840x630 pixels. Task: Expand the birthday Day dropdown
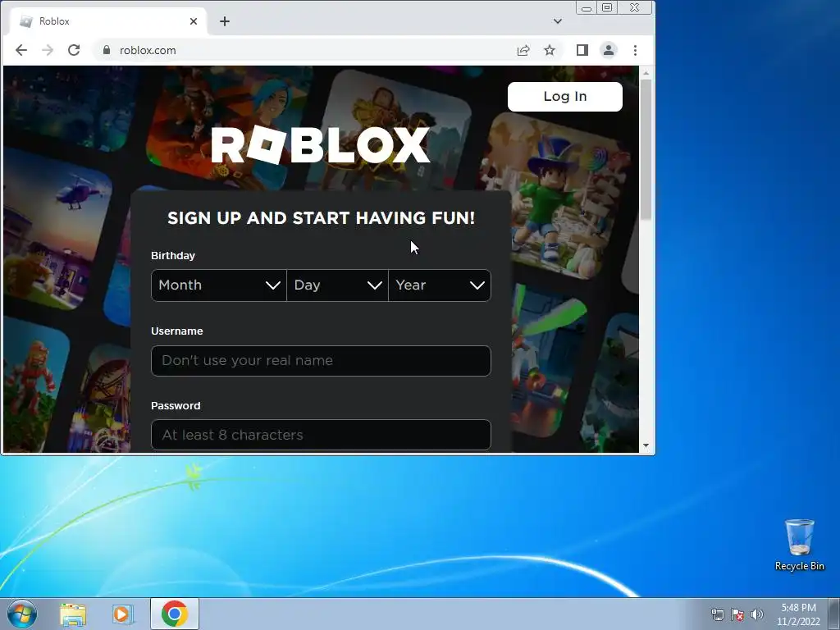[337, 285]
